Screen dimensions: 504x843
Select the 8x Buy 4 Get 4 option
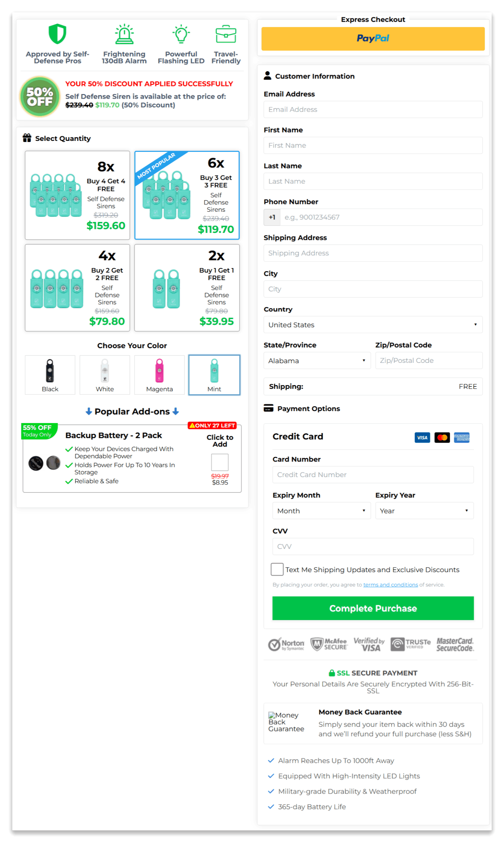(x=77, y=195)
